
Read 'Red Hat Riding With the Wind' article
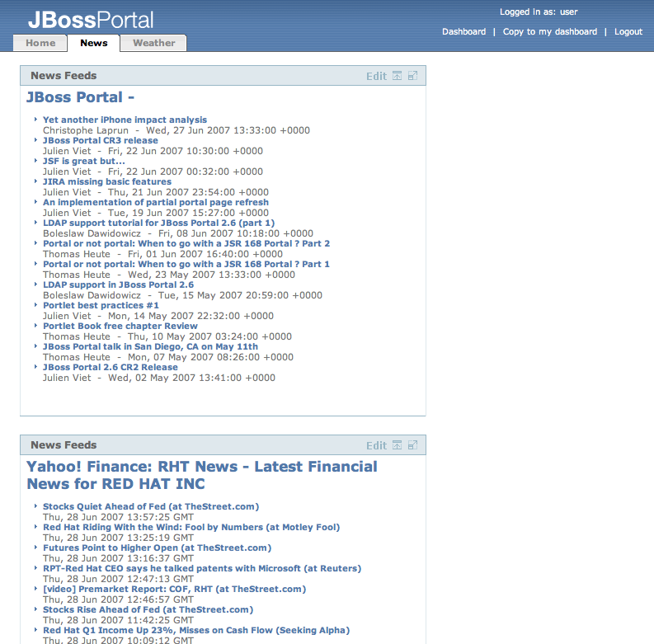[x=191, y=527]
